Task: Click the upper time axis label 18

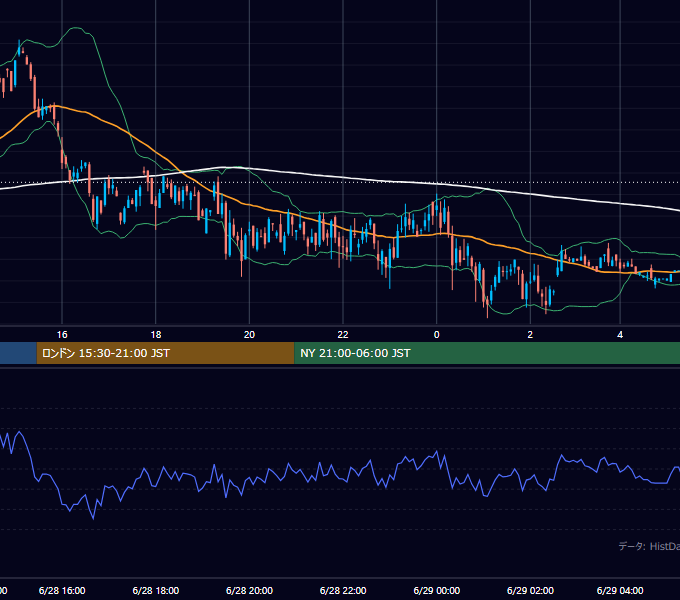Action: tap(156, 335)
